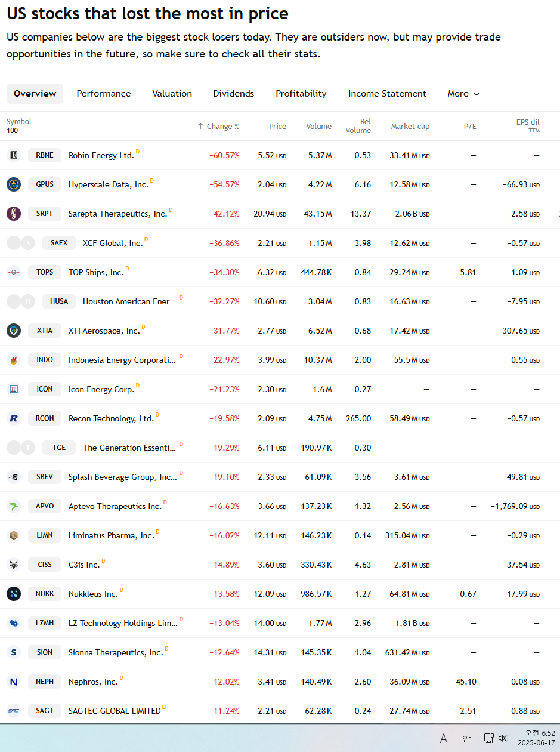Open the TOP Ships, Inc. link
The height and width of the screenshot is (752, 560).
pos(96,272)
